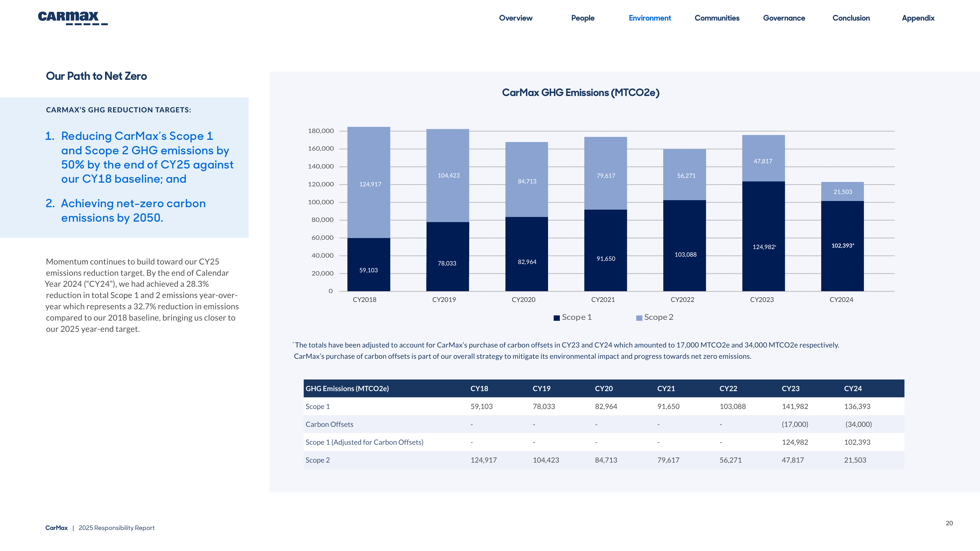Click the CY2023 axis label

click(x=762, y=300)
